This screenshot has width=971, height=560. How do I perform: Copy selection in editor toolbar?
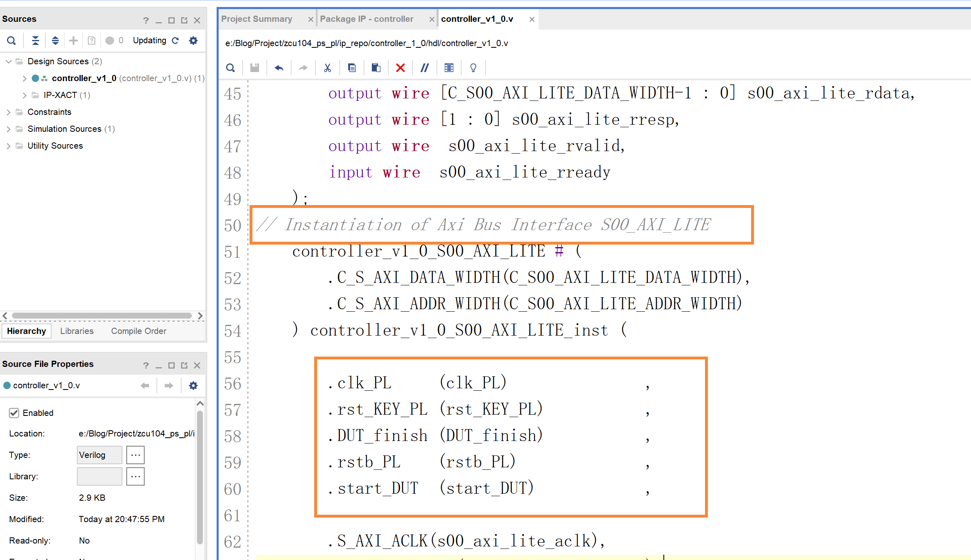tap(352, 68)
